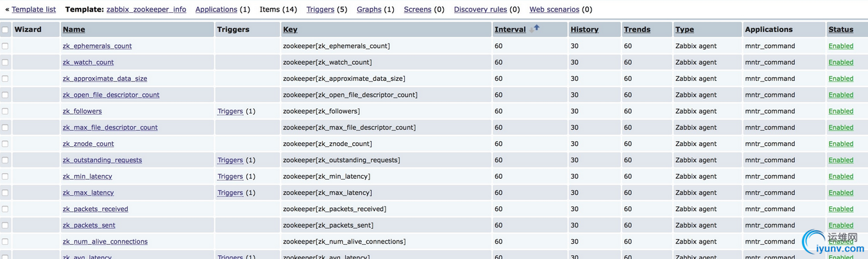Open the zk_packets_received item
Viewport: 868px width, 259px height.
[96, 209]
